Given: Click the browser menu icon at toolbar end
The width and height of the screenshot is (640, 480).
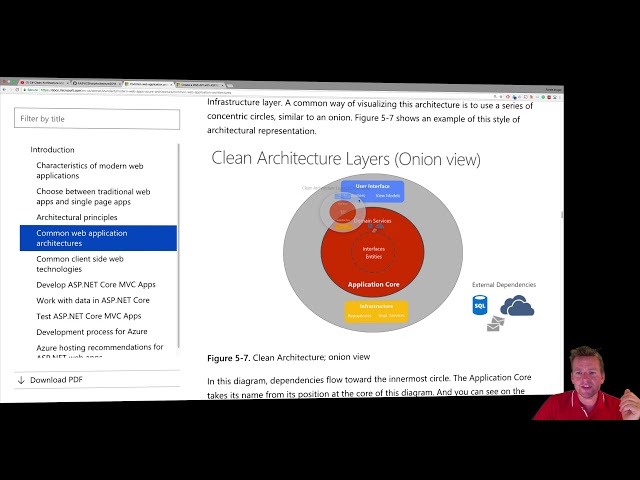Looking at the screenshot, I should point(560,98).
